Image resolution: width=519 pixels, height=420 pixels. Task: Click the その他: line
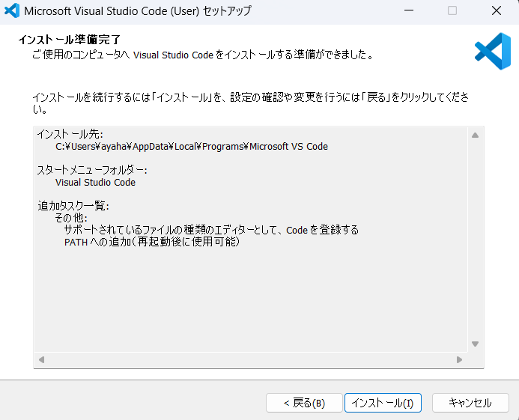coord(71,218)
